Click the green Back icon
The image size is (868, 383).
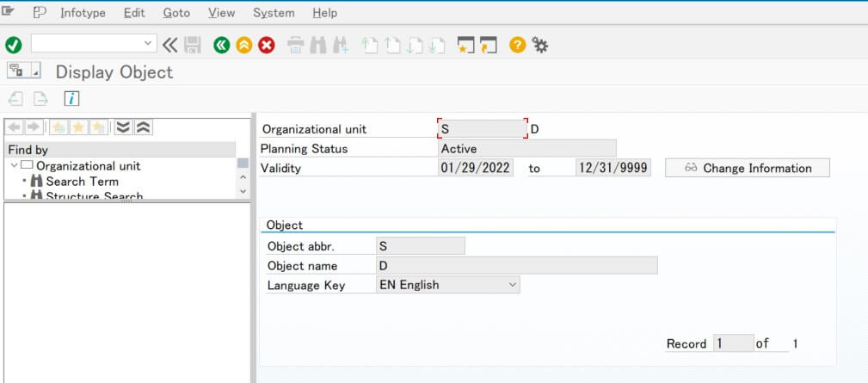click(221, 45)
